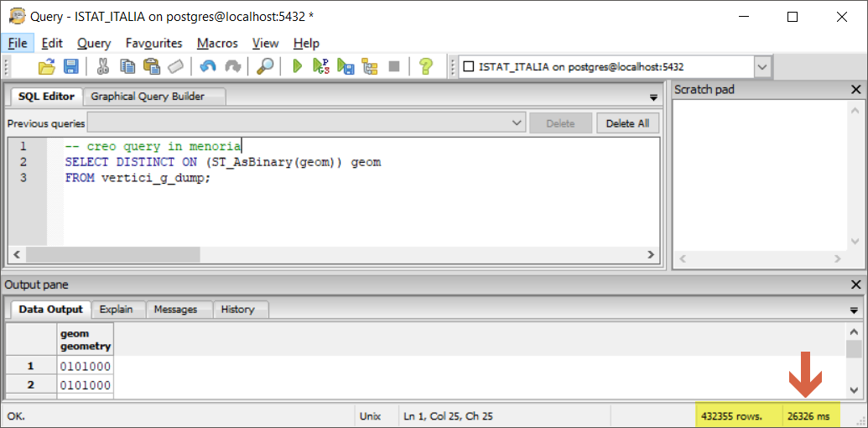Image resolution: width=868 pixels, height=428 pixels.
Task: Click the Open file toolbar icon
Action: click(47, 66)
